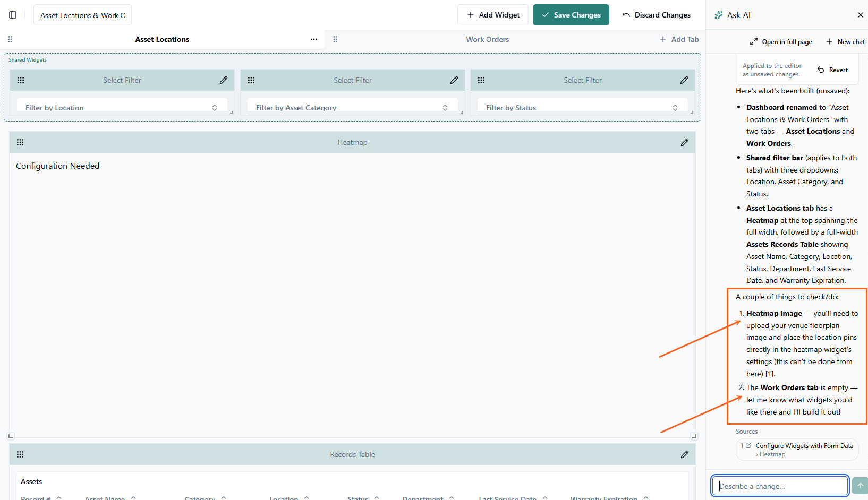Revert the AI applied changes
Viewport: 868px width, 500px height.
coord(832,70)
